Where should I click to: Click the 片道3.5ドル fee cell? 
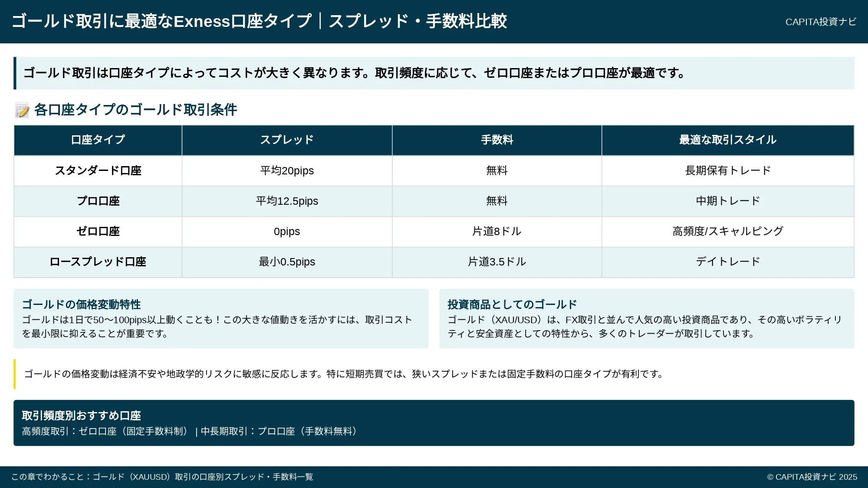(497, 262)
